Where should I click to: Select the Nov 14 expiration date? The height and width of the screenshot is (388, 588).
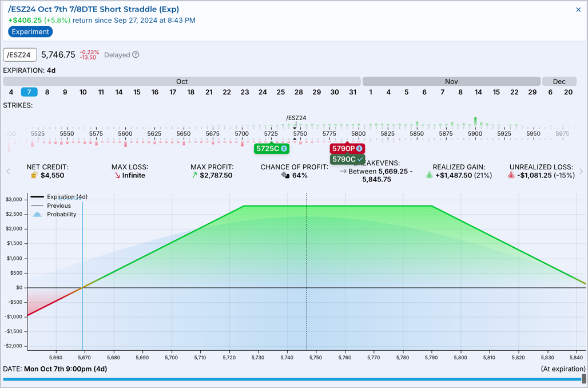478,92
